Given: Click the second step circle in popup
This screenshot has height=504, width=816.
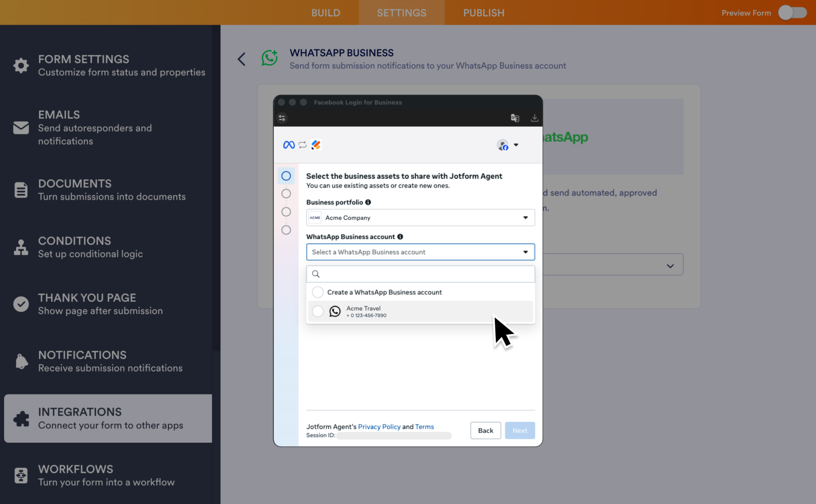Looking at the screenshot, I should [x=286, y=194].
